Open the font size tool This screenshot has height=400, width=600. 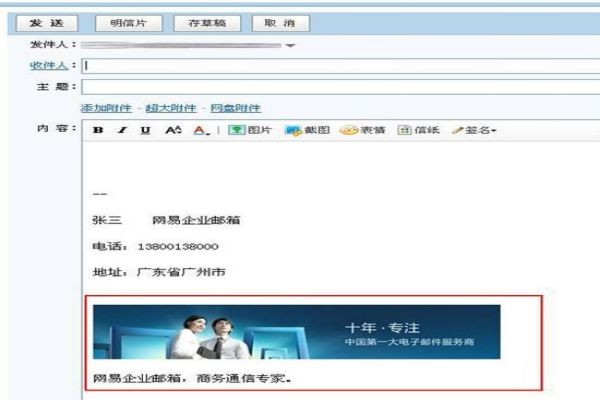(173, 131)
